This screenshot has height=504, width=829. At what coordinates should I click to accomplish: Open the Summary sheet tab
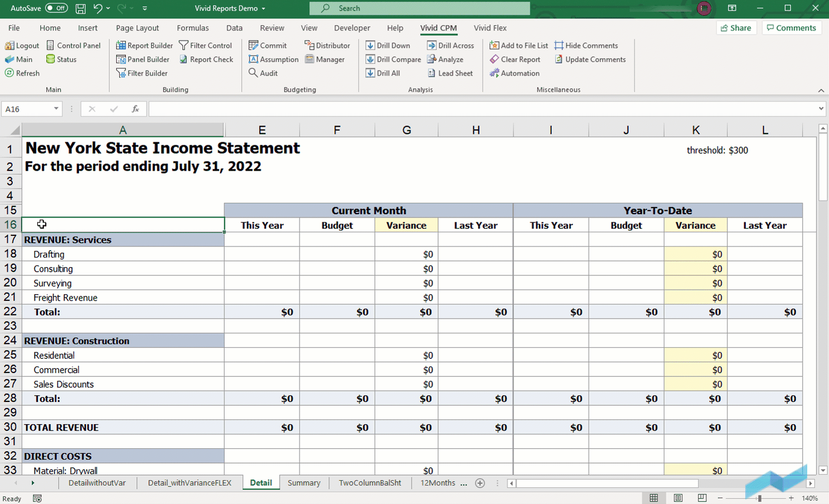[x=304, y=483]
